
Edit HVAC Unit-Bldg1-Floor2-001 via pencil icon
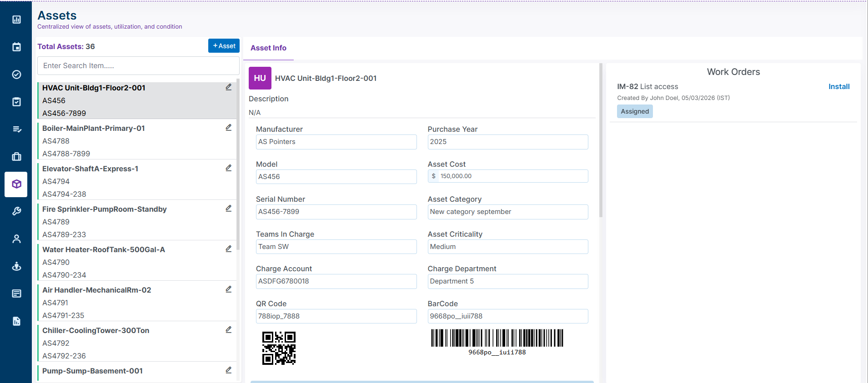click(229, 87)
